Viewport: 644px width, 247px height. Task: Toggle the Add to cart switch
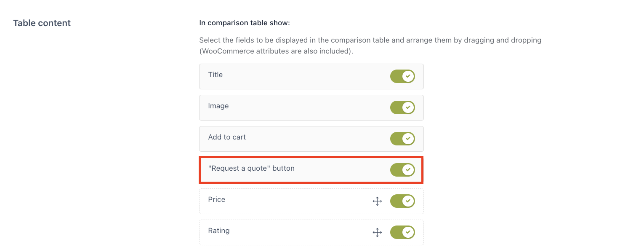(x=402, y=139)
